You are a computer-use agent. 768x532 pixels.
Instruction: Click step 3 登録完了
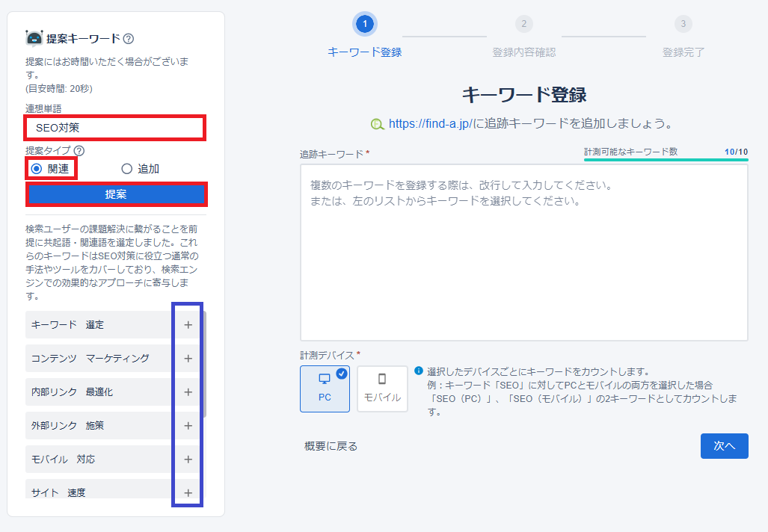[683, 35]
